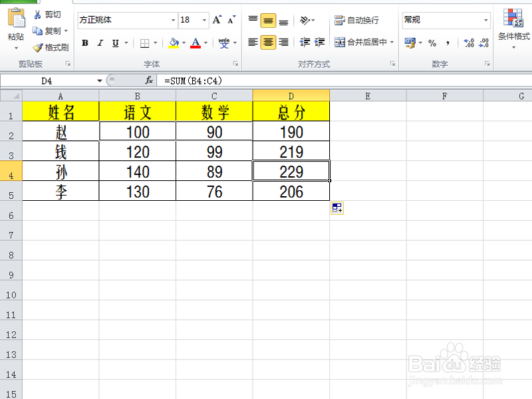Apply red font color A icon

(196, 43)
